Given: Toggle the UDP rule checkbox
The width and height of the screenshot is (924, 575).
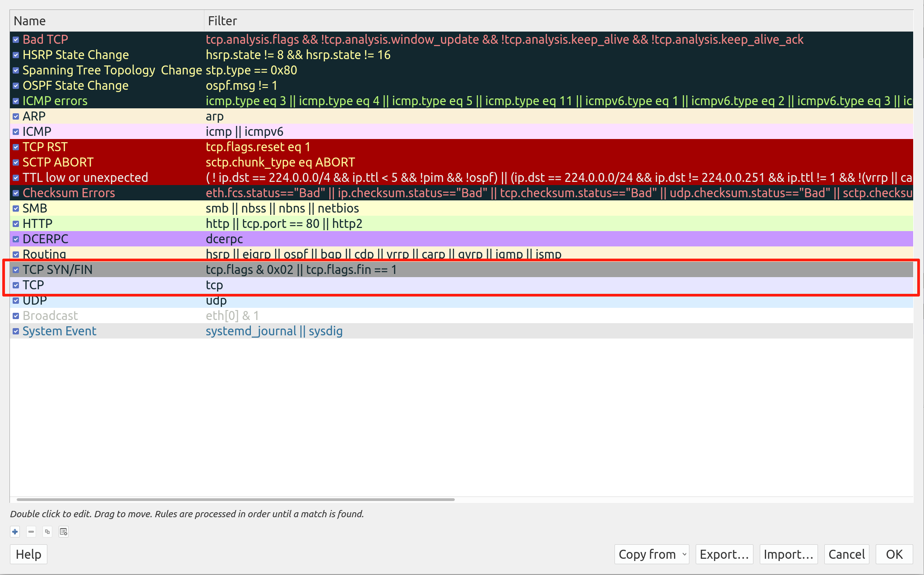Looking at the screenshot, I should pos(16,301).
